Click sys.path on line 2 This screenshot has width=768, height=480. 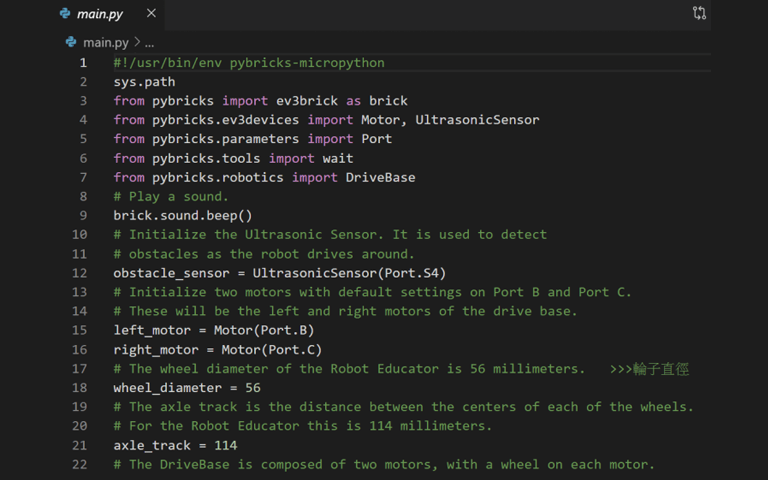[x=144, y=82]
